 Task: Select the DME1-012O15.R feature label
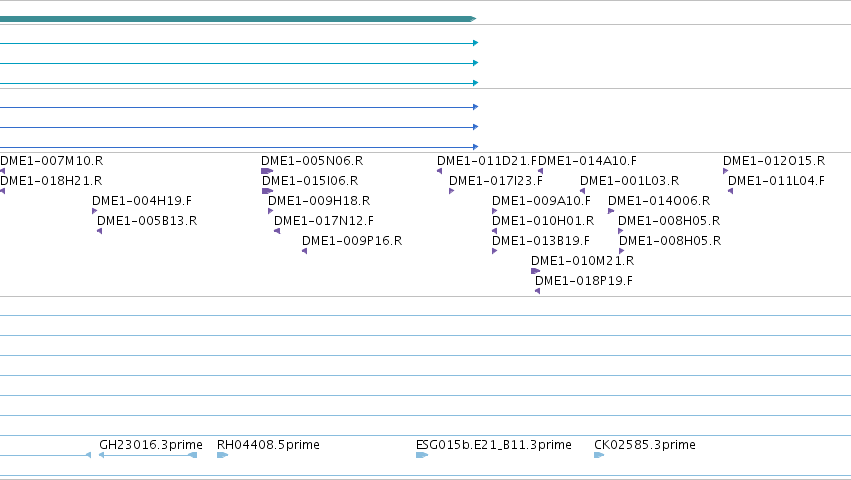coord(774,161)
